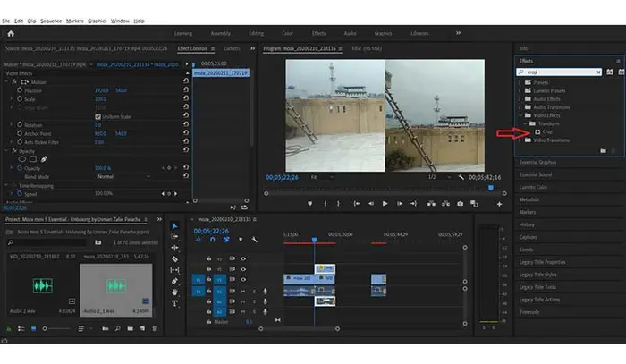Select the Ripple Edit tool

174,248
